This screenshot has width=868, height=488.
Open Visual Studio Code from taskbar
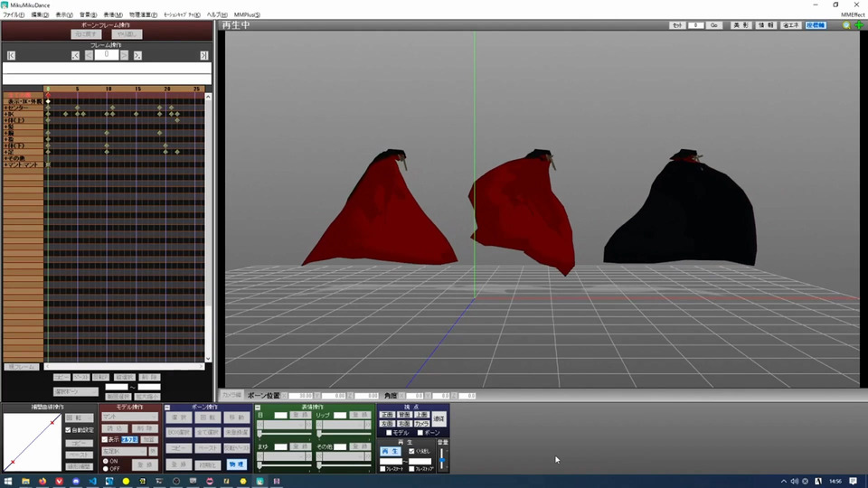pos(93,481)
